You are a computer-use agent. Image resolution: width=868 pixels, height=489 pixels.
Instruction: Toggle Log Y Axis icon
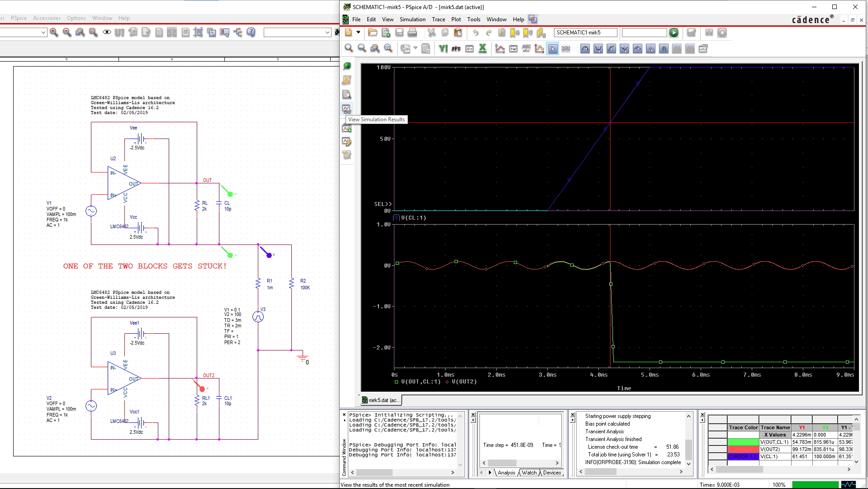pos(443,48)
